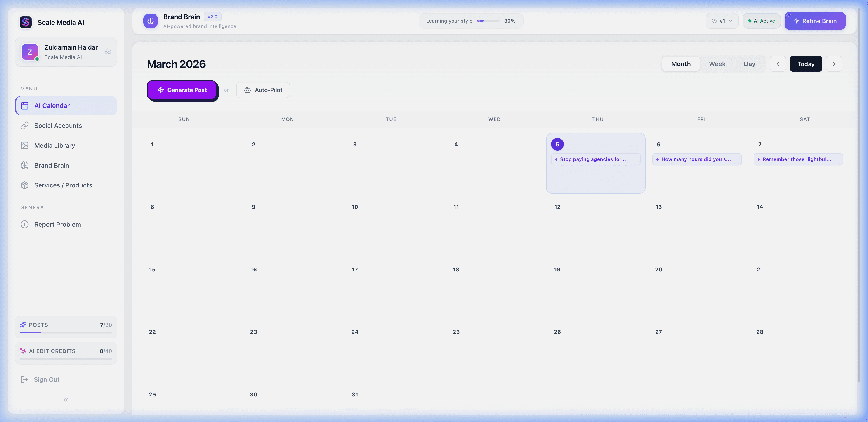The image size is (868, 422).
Task: Open Services / Products page
Action: (x=63, y=185)
